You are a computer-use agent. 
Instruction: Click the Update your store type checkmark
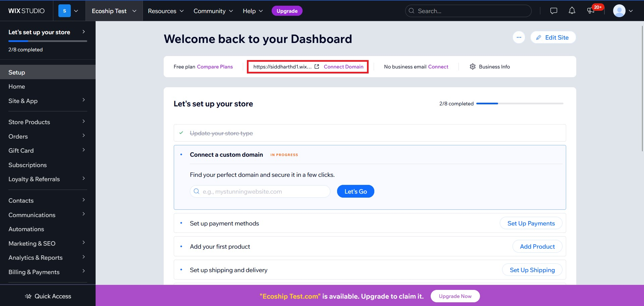coord(181,133)
